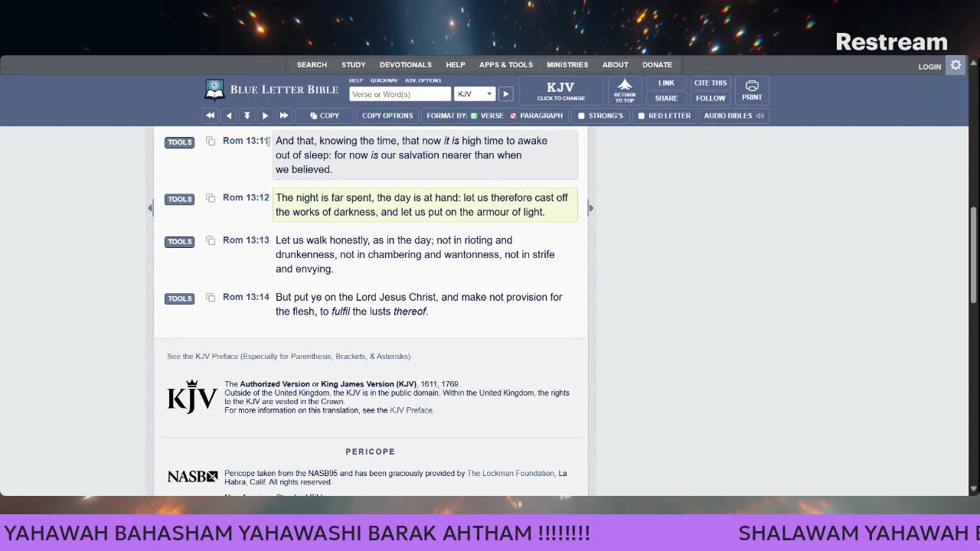Image resolution: width=980 pixels, height=551 pixels.
Task: Click the Copy toolbar button
Action: [325, 116]
